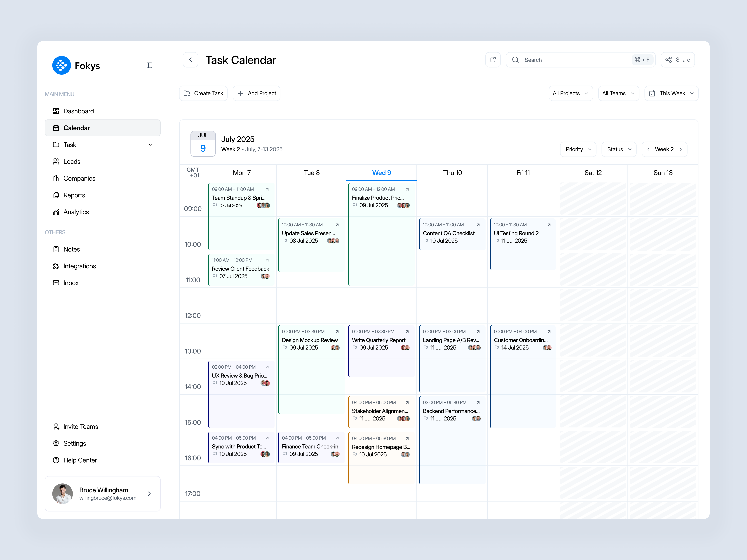747x560 pixels.
Task: Click the back arrow beside Task Calendar title
Action: 190,59
